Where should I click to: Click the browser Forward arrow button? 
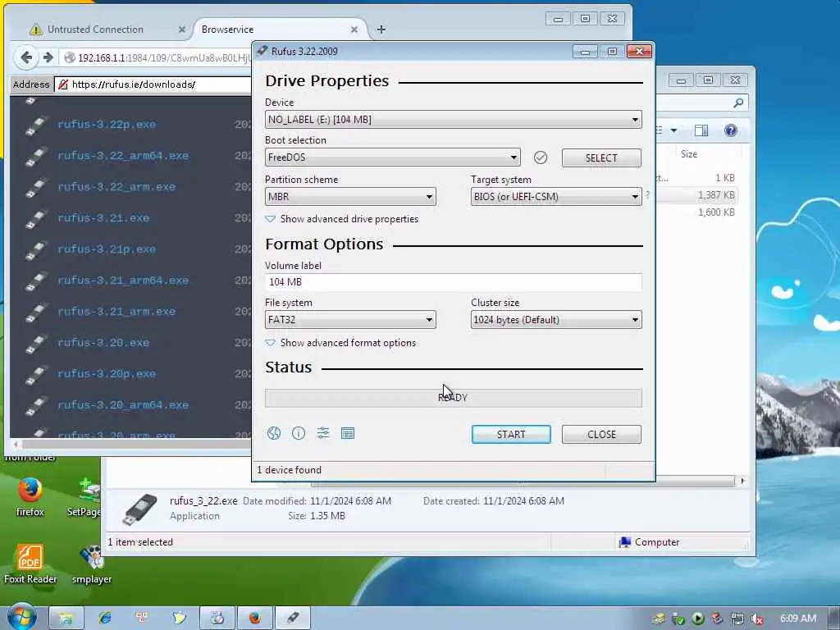point(48,57)
